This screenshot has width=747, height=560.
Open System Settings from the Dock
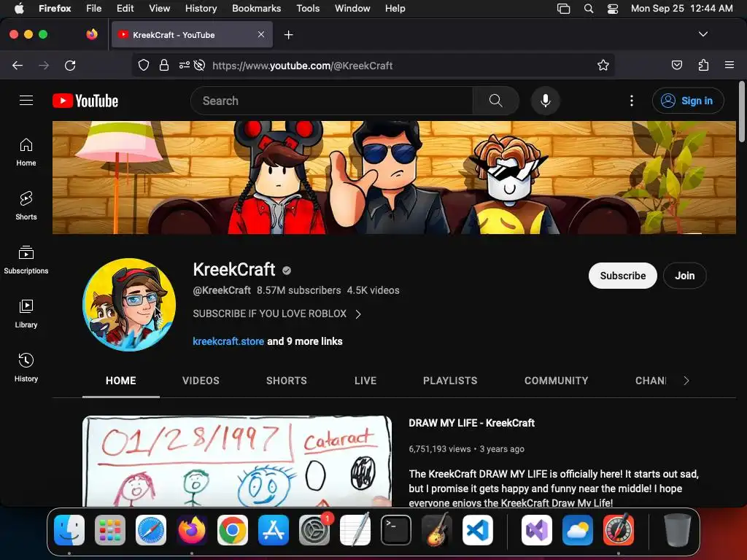314,530
